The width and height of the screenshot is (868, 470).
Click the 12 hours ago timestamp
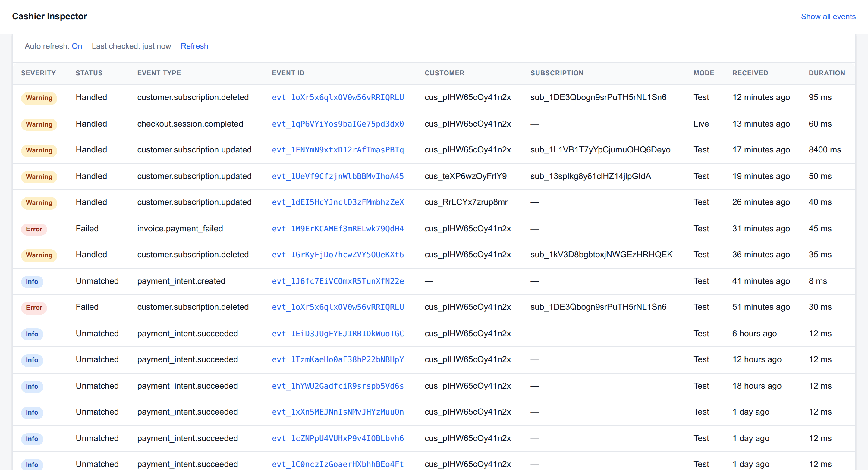pyautogui.click(x=757, y=359)
